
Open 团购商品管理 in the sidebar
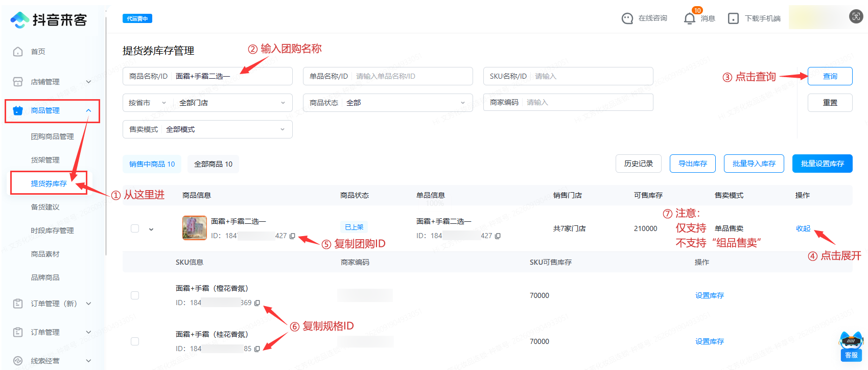point(52,136)
